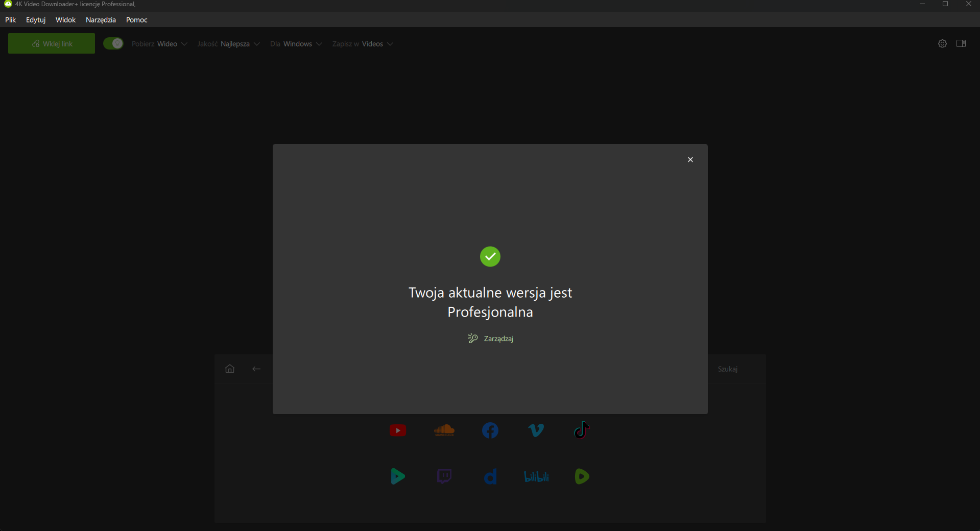The width and height of the screenshot is (980, 531).
Task: Toggle the smart mode switch in toolbar
Action: (x=113, y=43)
